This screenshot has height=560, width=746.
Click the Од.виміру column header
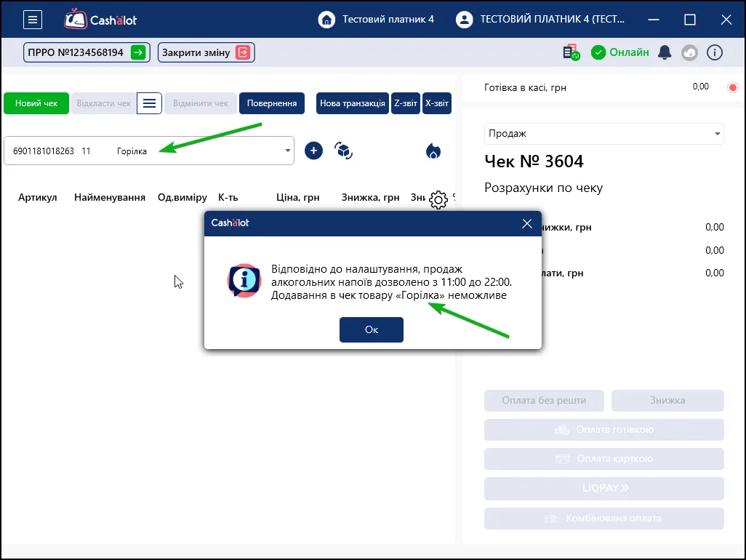click(183, 197)
